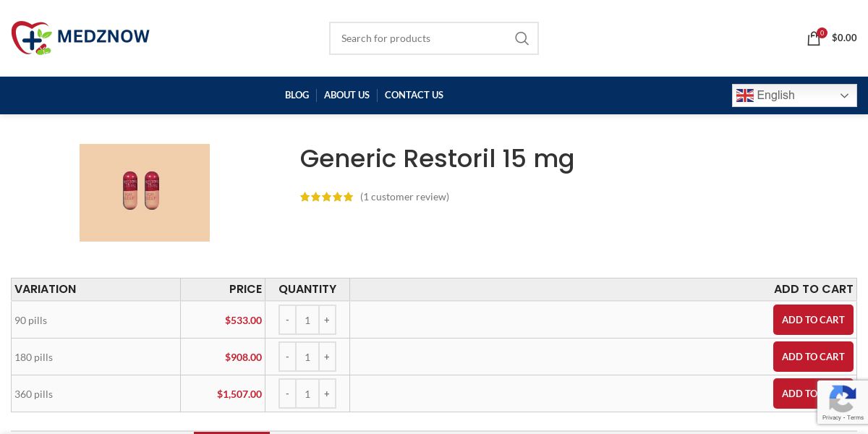The height and width of the screenshot is (434, 868).
Task: Click the Quantity column header
Action: tap(307, 289)
